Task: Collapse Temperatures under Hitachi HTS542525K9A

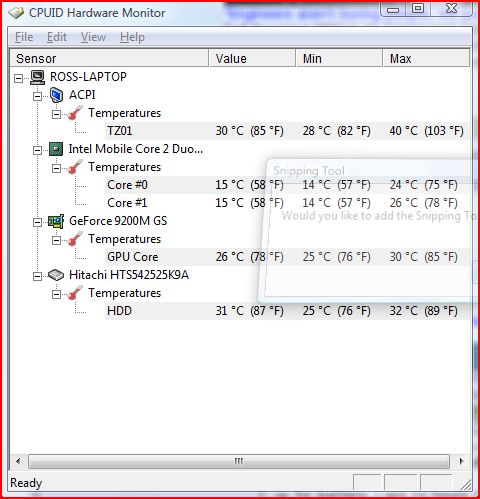Action: pyautogui.click(x=57, y=294)
